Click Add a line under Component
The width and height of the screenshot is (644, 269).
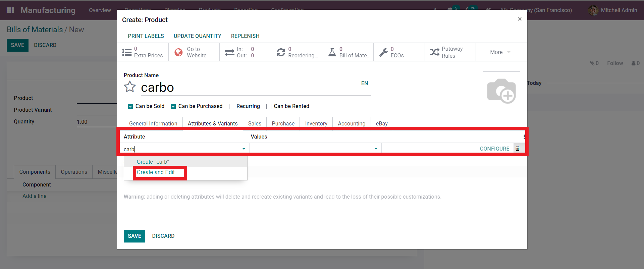tap(35, 196)
